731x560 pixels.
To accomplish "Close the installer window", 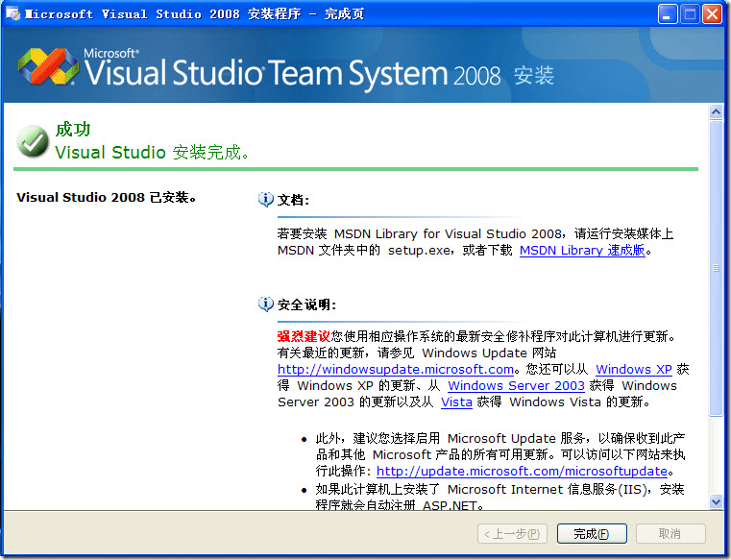I will (713, 14).
